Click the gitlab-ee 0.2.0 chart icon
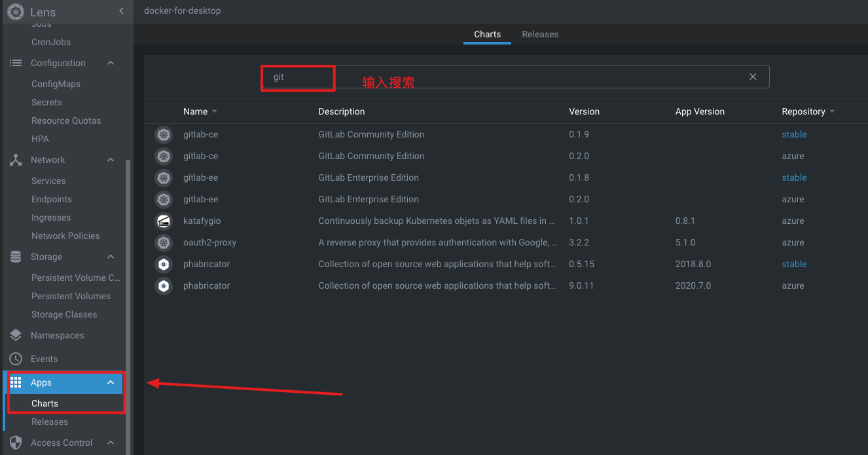The image size is (868, 455). tap(164, 200)
